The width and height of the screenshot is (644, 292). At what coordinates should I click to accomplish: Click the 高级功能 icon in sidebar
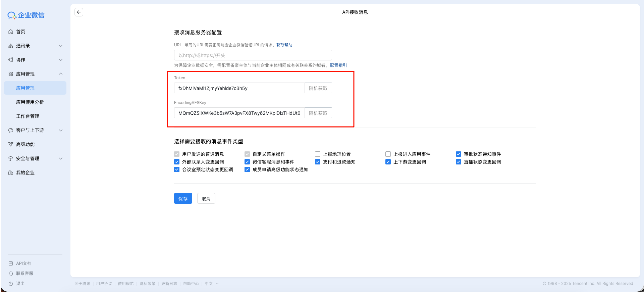click(11, 144)
